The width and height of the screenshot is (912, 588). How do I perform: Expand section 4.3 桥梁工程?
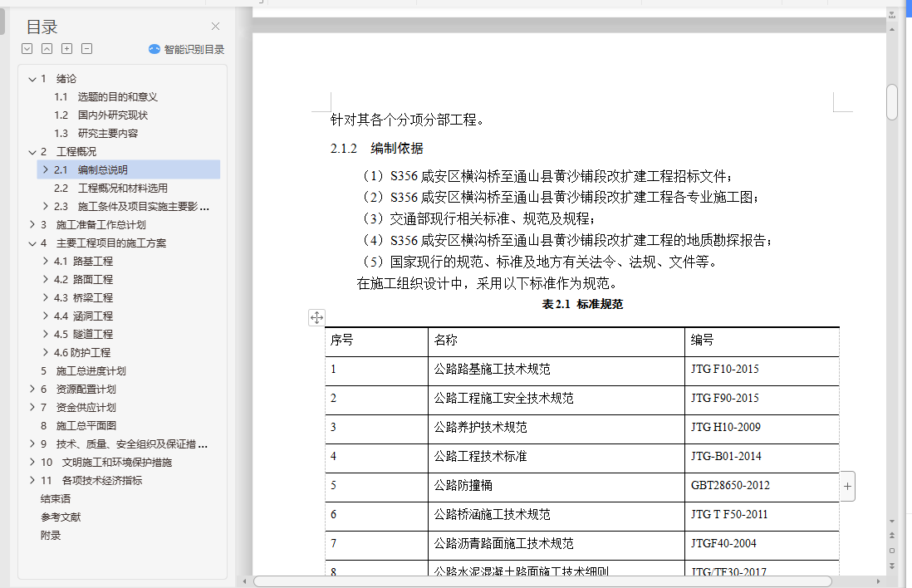pyautogui.click(x=46, y=298)
